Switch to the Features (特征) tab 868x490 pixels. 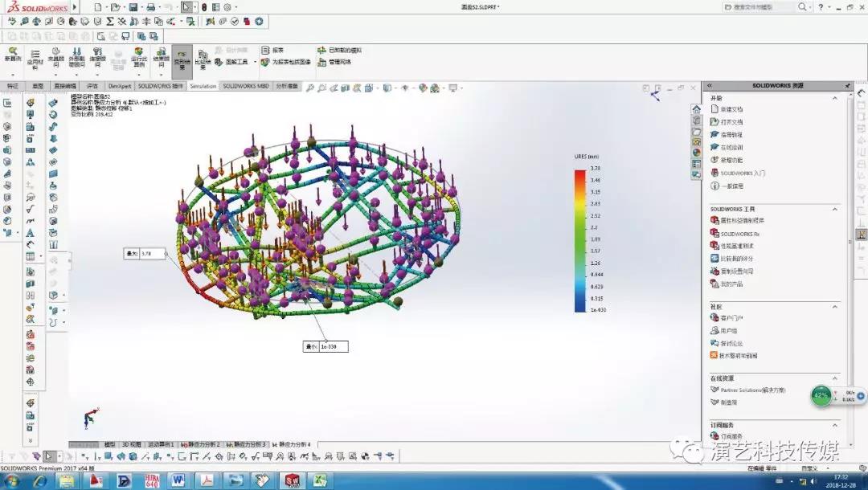(x=12, y=86)
